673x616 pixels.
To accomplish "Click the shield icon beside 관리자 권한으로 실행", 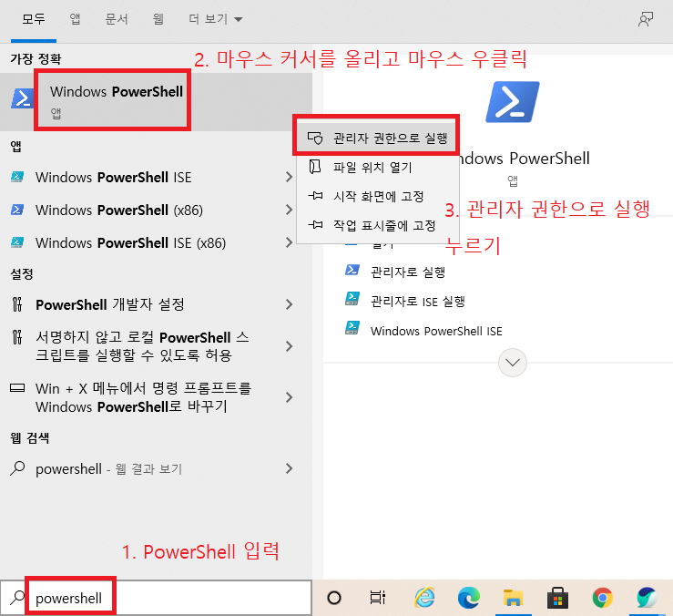I will pos(315,138).
